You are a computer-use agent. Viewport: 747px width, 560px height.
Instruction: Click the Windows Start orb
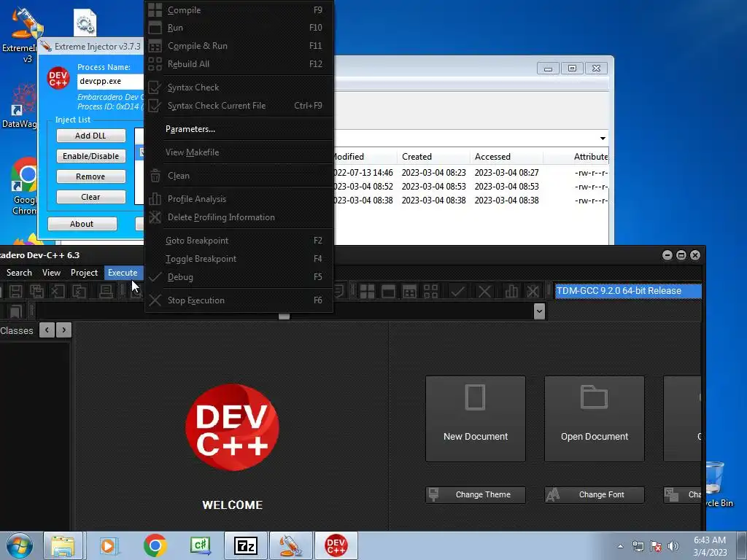point(20,545)
